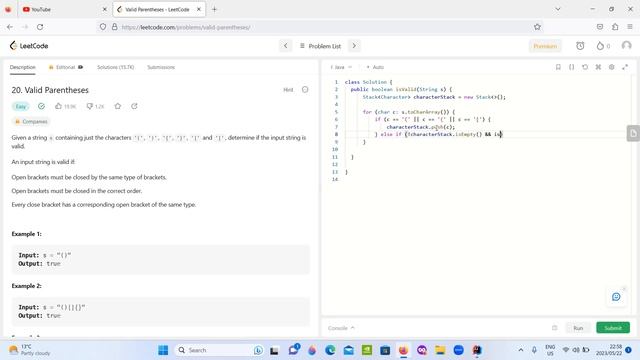
Task: Show hidden tray icons chevron
Action: pyautogui.click(x=521, y=350)
